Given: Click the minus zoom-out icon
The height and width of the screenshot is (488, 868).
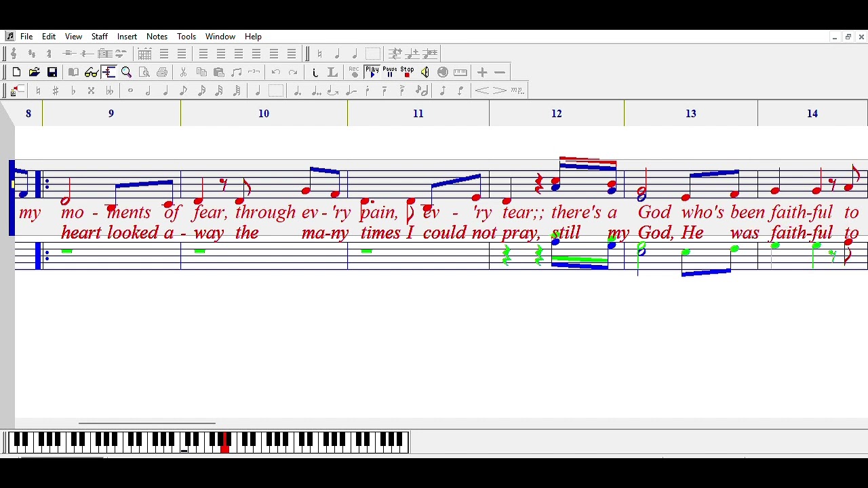Looking at the screenshot, I should pyautogui.click(x=500, y=73).
